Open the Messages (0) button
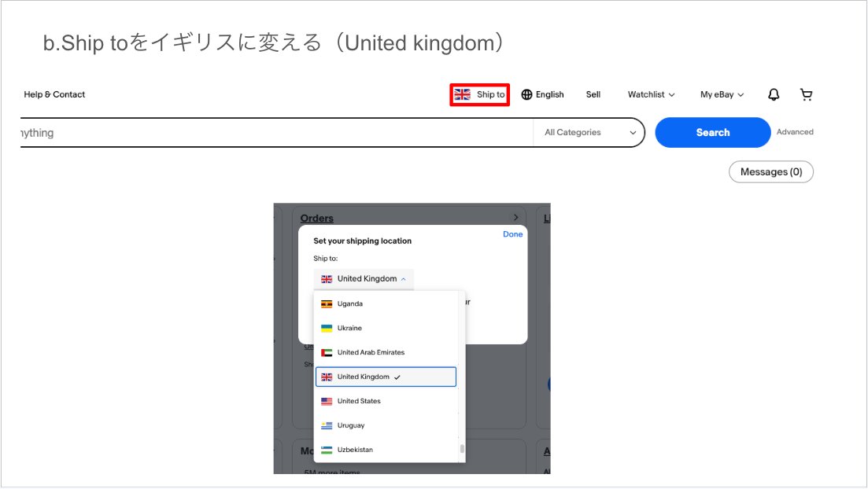This screenshot has height=489, width=868. click(770, 171)
